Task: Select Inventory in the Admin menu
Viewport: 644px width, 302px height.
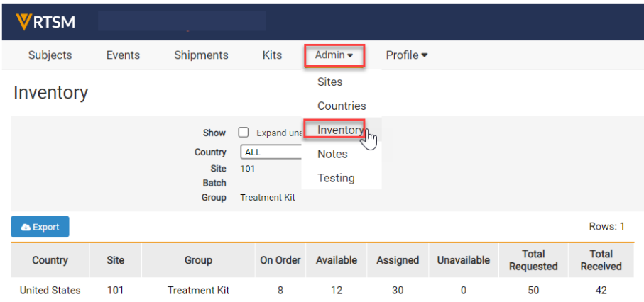Action: click(x=340, y=130)
